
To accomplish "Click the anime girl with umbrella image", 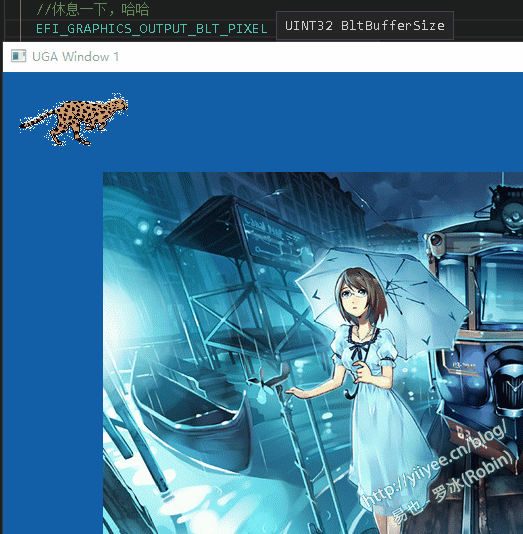I will (x=313, y=353).
